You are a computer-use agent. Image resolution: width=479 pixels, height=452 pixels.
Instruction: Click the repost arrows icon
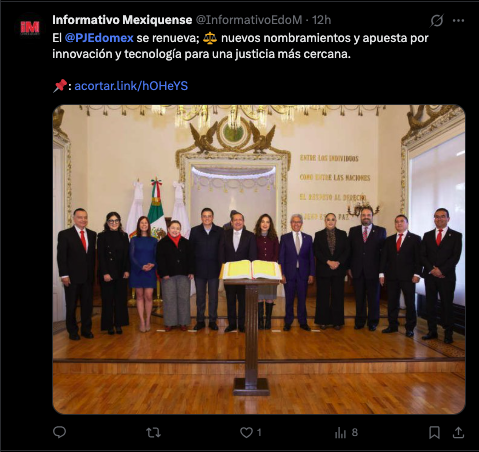pyautogui.click(x=153, y=433)
